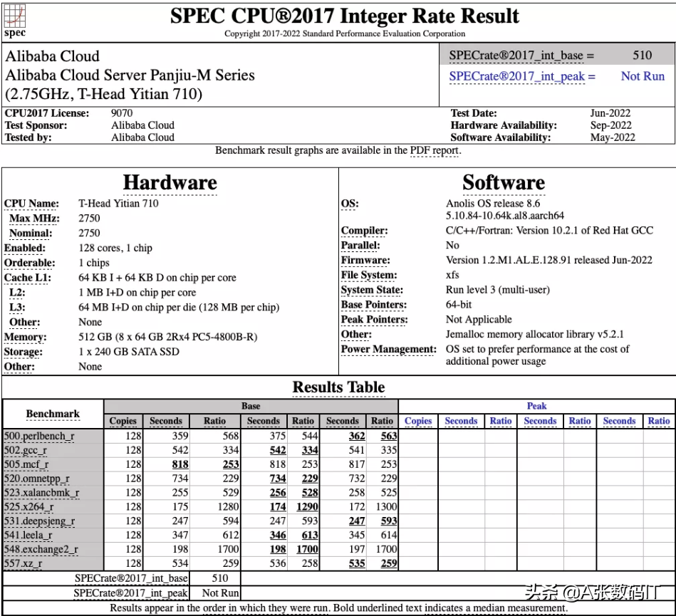Click the xfs file system value
The height and width of the screenshot is (616, 676).
[x=452, y=275]
